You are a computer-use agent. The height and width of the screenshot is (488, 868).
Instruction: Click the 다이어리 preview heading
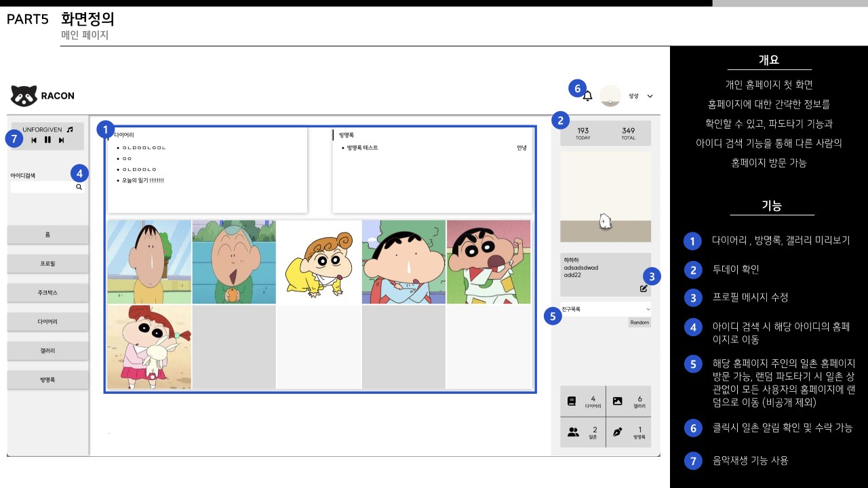click(x=124, y=135)
